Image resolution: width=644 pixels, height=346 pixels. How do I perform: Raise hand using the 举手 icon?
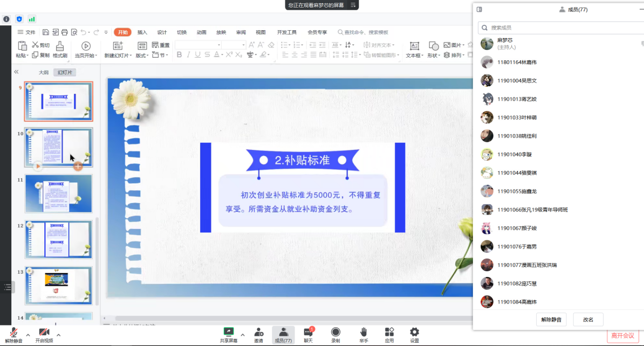(x=364, y=333)
